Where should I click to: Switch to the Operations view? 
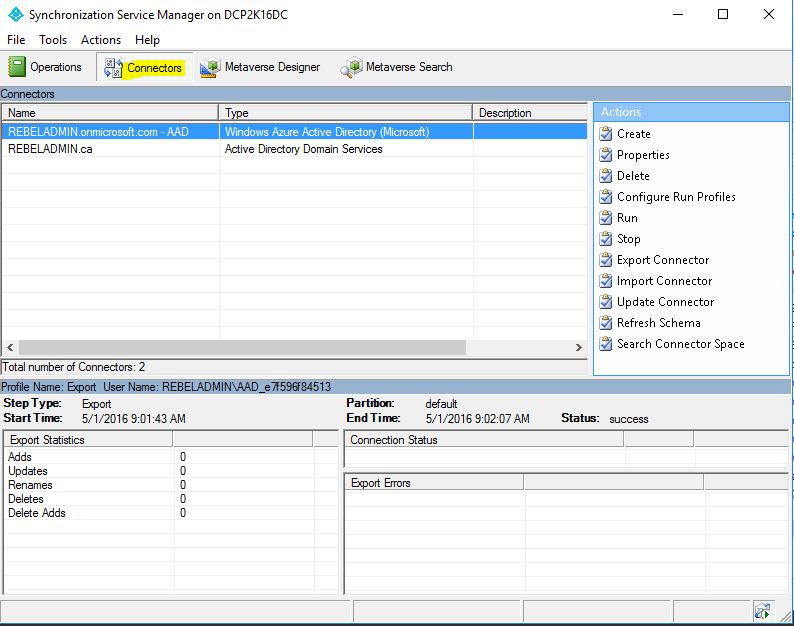point(45,67)
